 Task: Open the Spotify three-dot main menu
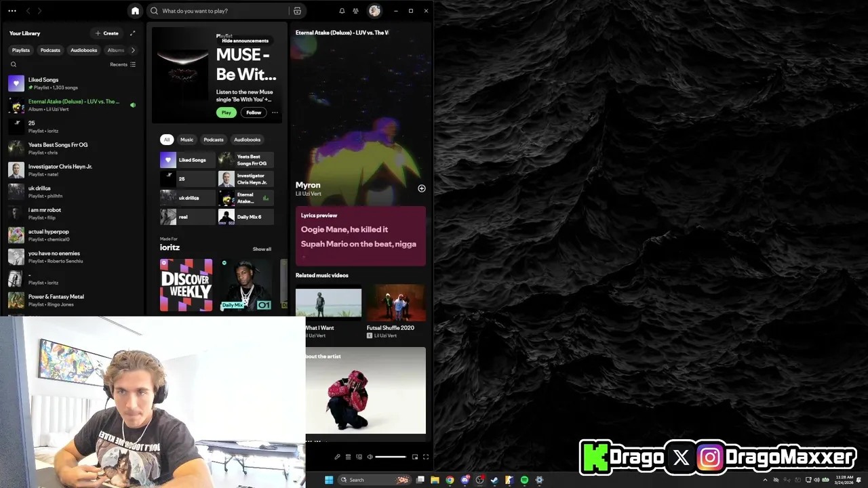[12, 11]
